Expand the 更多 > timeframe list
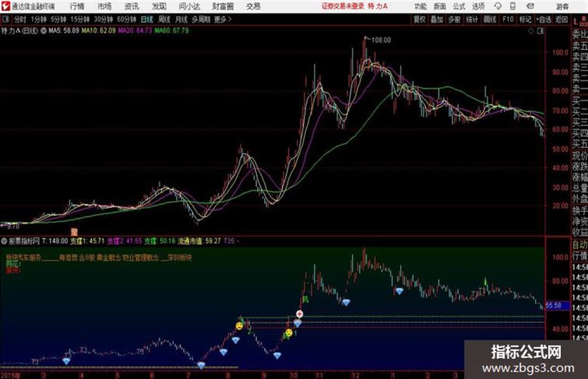The height and width of the screenshot is (379, 588). pos(223,19)
